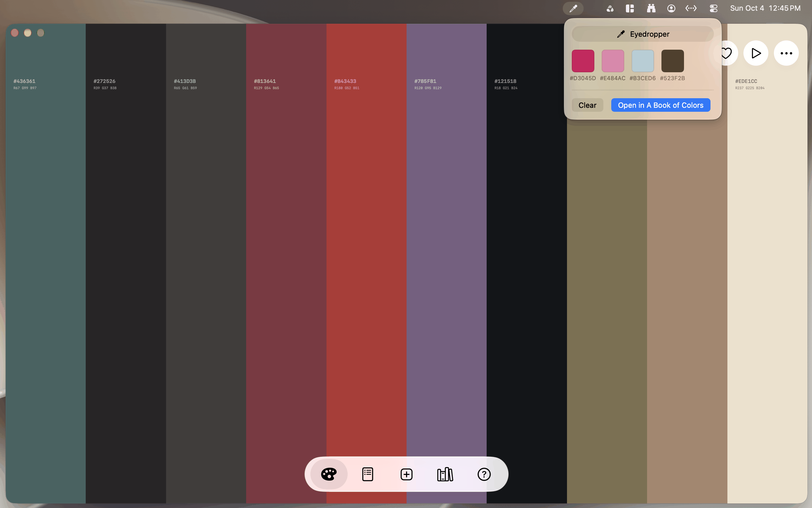Click Open in A Book of Colors
Screen dimensions: 812x508
tap(660, 105)
